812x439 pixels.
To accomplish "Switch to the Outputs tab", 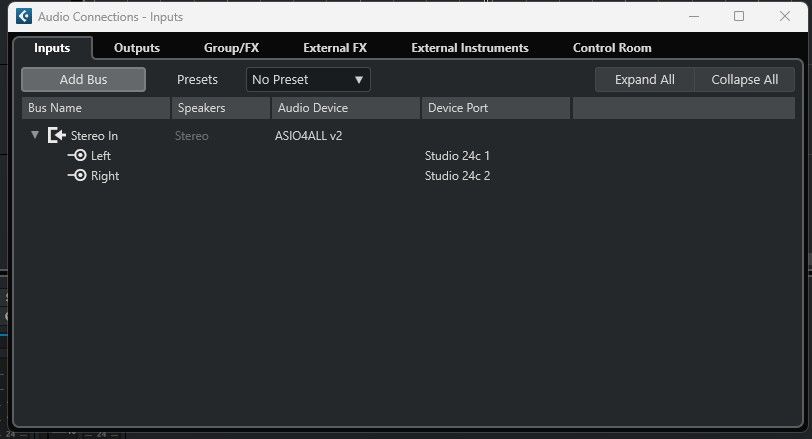I will point(137,48).
